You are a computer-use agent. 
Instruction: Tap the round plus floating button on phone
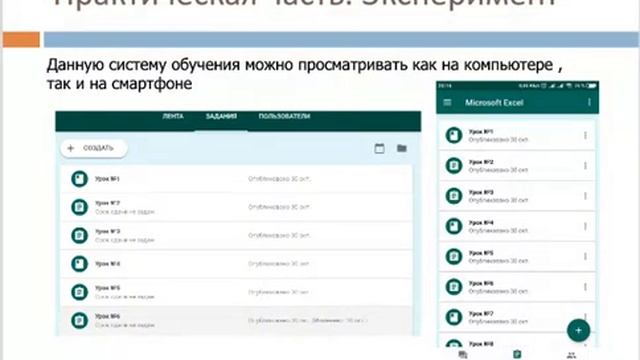click(x=578, y=330)
